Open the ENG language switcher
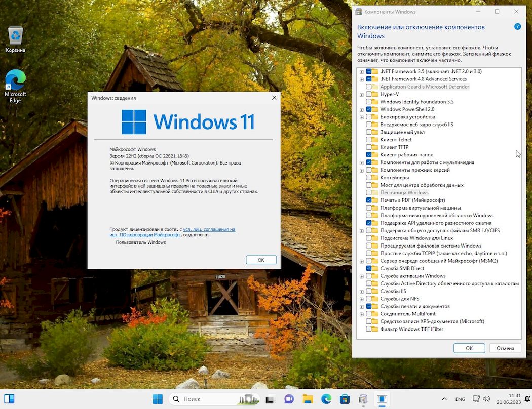Image resolution: width=532 pixels, height=409 pixels. [460, 399]
